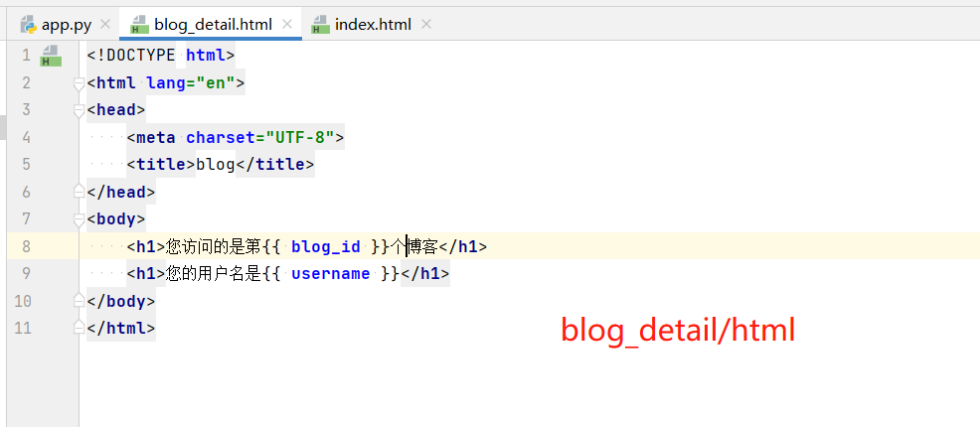Screen dimensions: 980x427
Task: Select the blog_detail.html tab
Action: (x=213, y=25)
